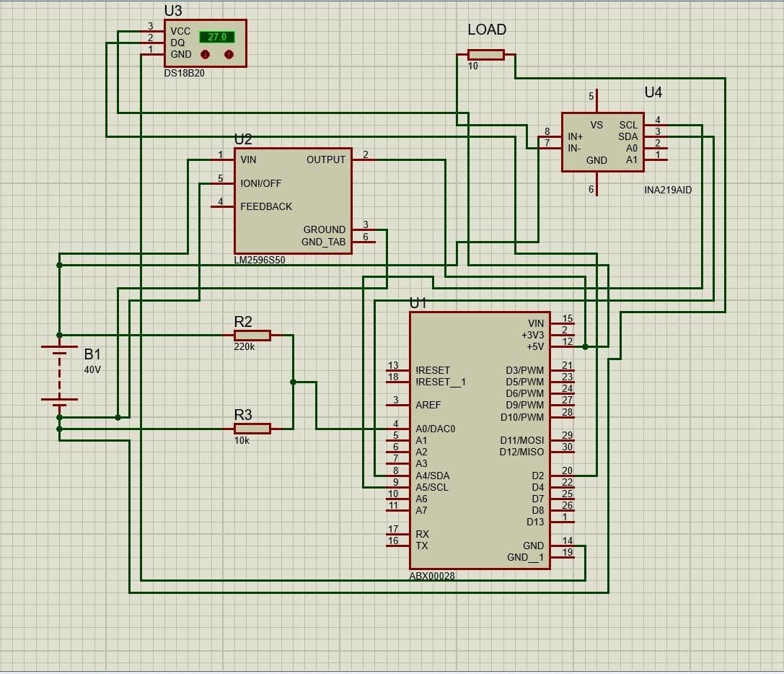
Task: Click the Arduino !RESET pin 13
Action: (x=397, y=370)
